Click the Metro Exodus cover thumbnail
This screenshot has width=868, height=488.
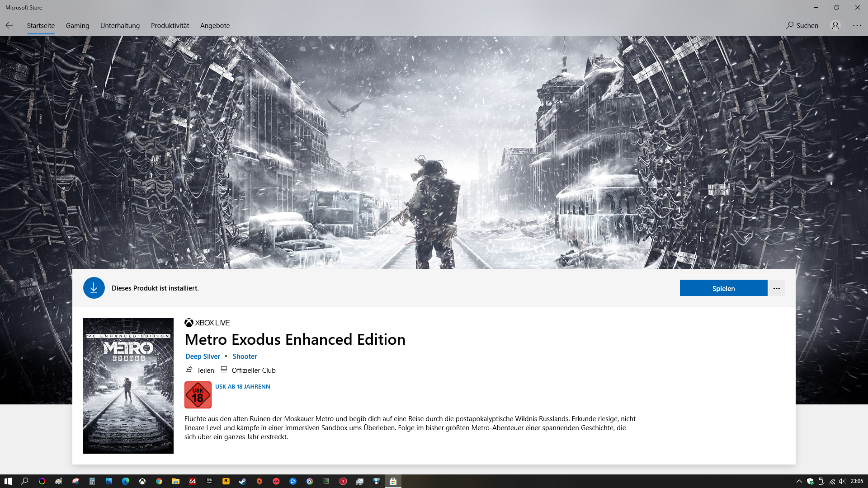(x=128, y=385)
